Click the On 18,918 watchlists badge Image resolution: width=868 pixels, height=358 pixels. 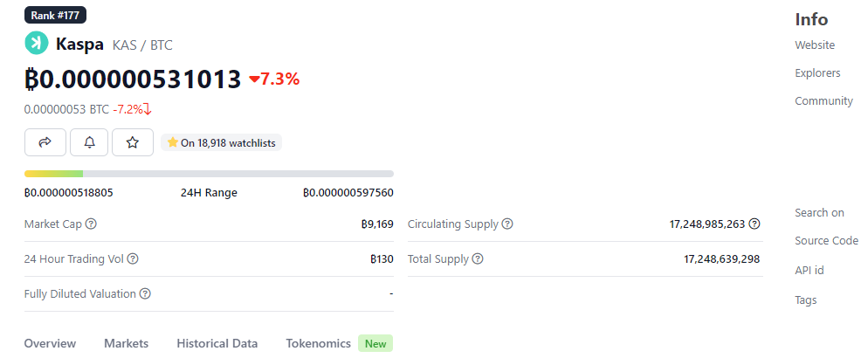222,142
